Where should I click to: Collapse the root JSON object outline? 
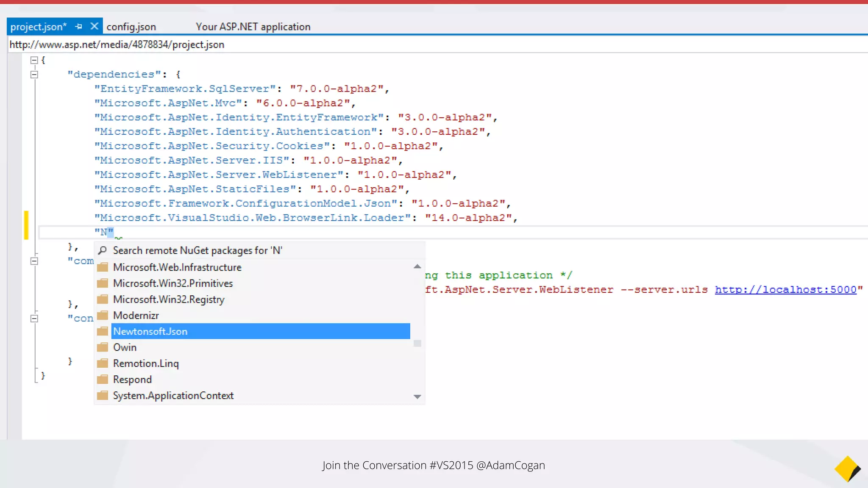34,60
